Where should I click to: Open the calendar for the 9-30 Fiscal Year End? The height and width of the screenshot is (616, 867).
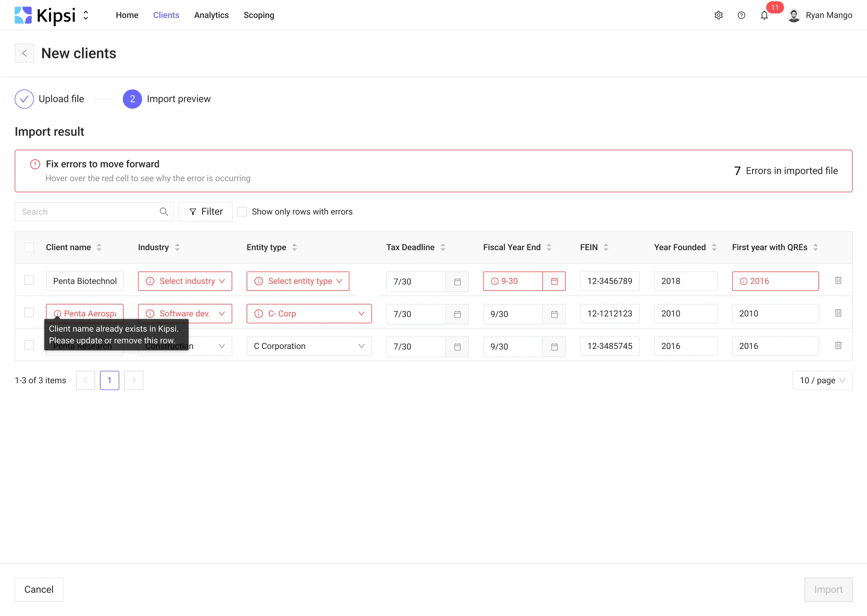click(554, 281)
